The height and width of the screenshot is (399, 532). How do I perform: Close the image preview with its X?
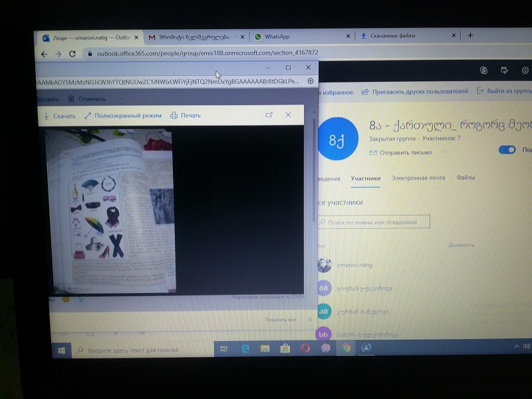(288, 115)
